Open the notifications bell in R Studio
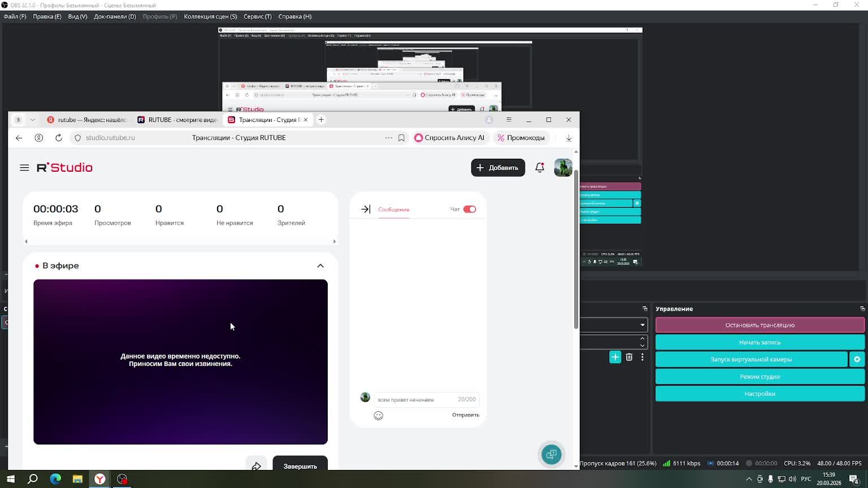The width and height of the screenshot is (868, 488). point(540,168)
